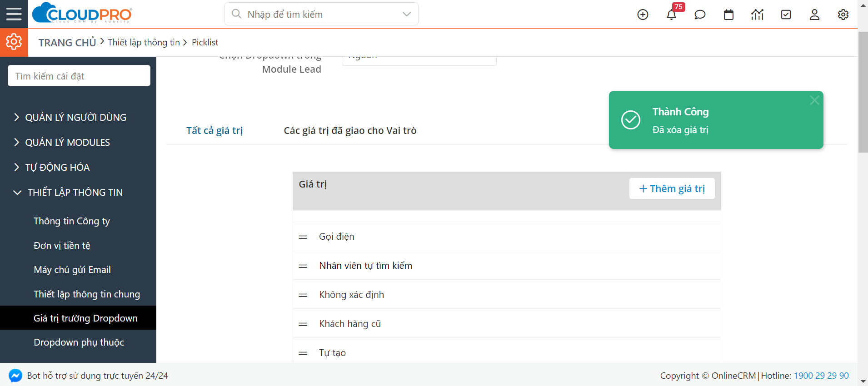868x386 pixels.
Task: Open the chat bubble icon
Action: [700, 15]
